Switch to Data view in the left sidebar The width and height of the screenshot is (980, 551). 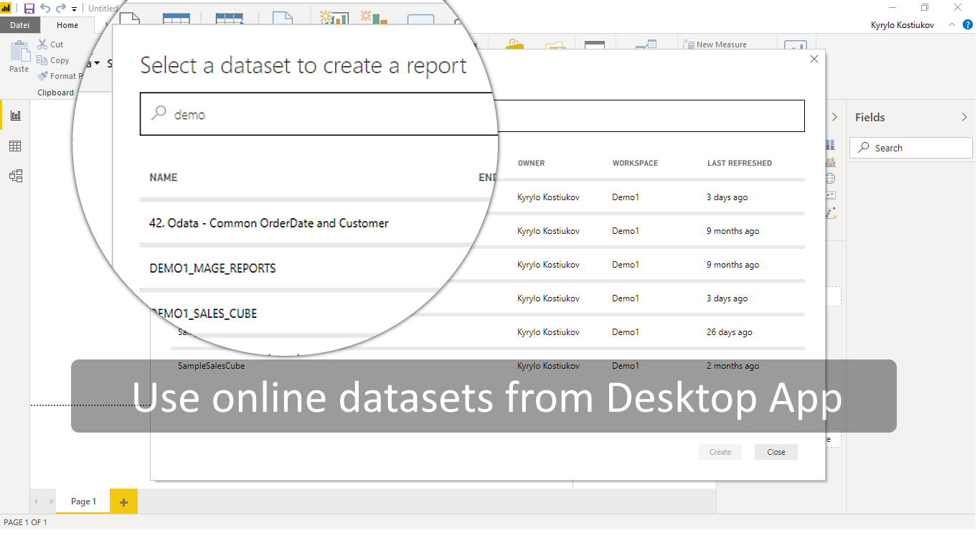click(x=15, y=146)
